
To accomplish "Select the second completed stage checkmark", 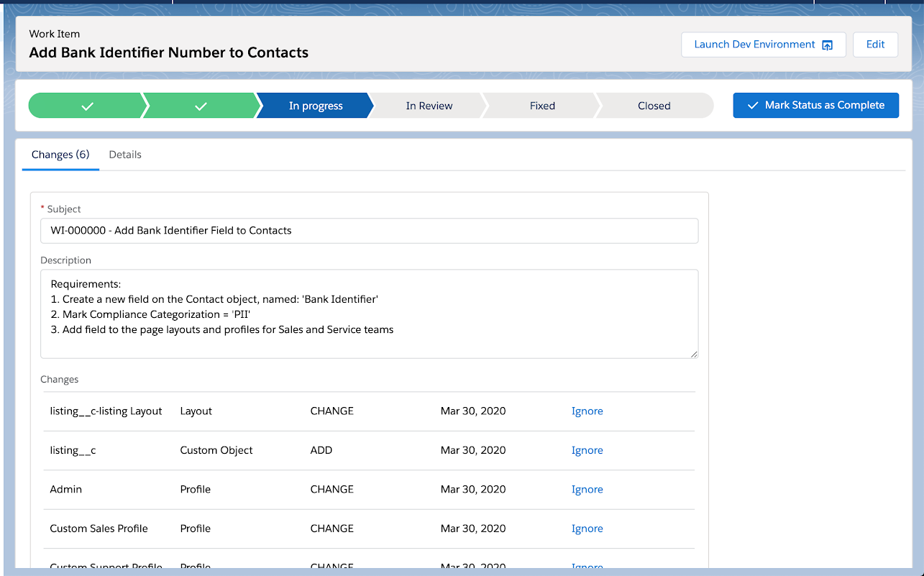I will click(x=201, y=106).
